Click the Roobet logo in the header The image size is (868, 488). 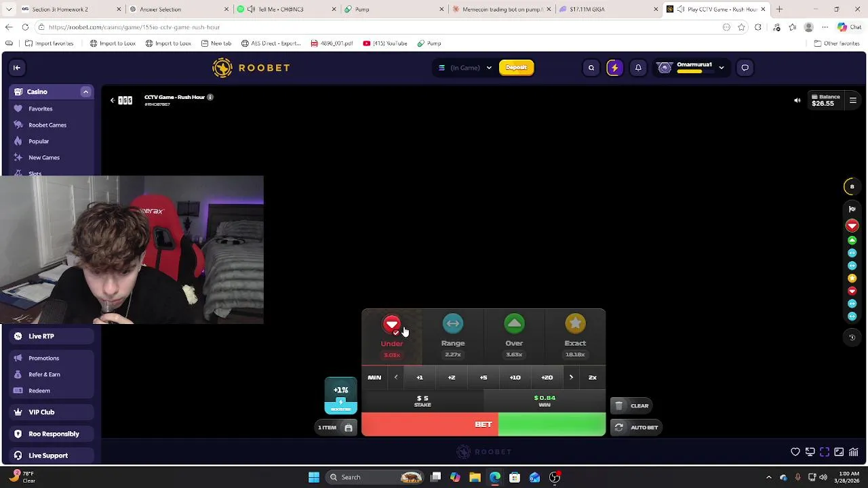pyautogui.click(x=251, y=68)
